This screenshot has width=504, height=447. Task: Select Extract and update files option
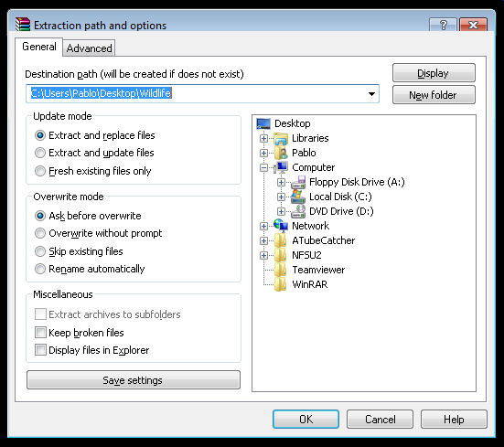pos(40,153)
